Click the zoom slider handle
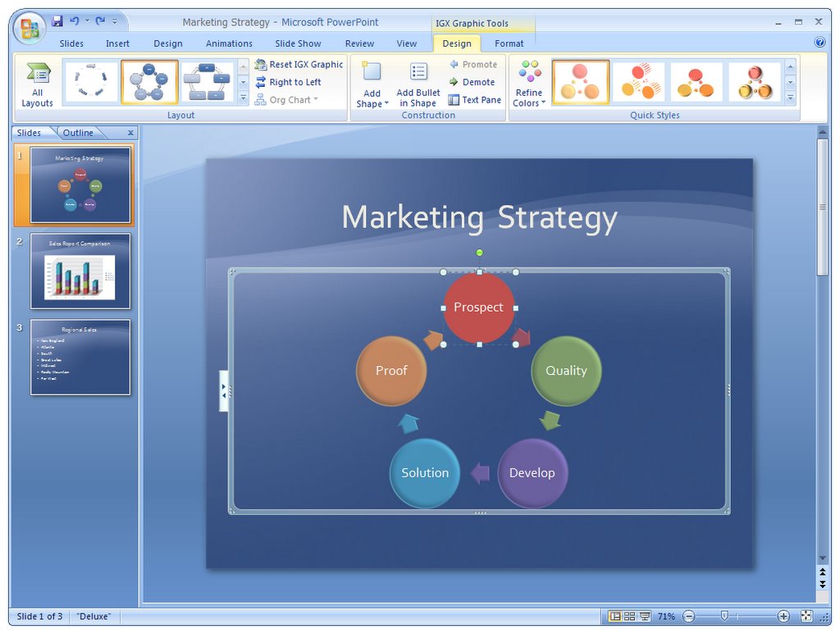This screenshot has width=840, height=634. 724,616
